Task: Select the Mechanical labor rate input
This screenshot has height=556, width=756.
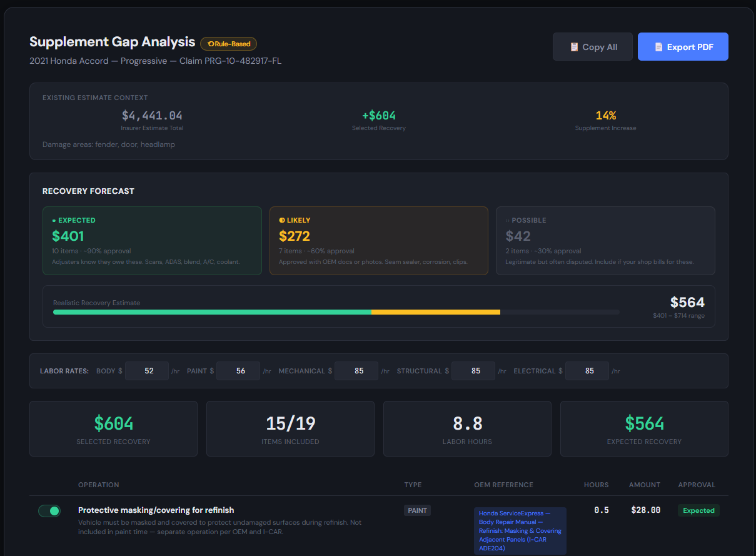Action: coord(356,371)
